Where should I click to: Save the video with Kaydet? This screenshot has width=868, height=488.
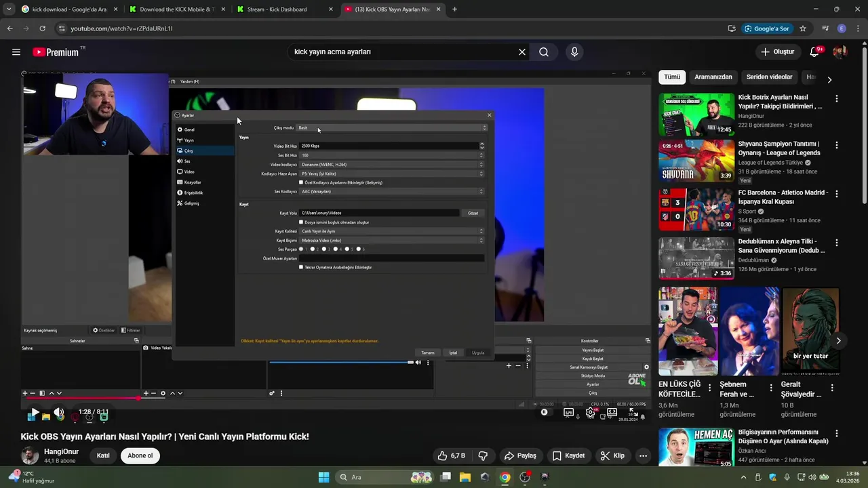click(568, 455)
